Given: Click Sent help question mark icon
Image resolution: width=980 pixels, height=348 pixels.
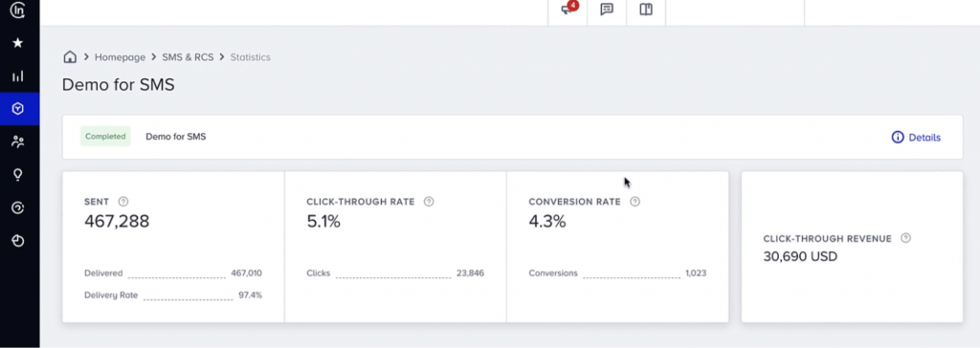Looking at the screenshot, I should tap(123, 202).
